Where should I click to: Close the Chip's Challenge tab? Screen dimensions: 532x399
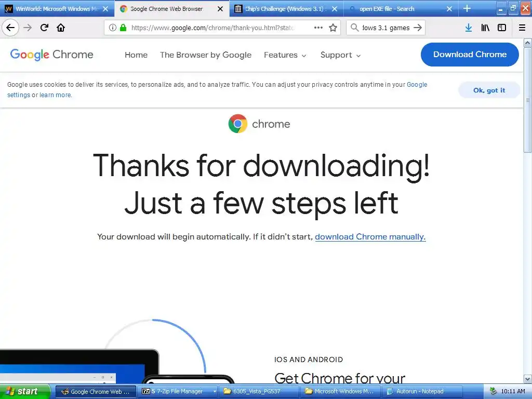click(335, 9)
